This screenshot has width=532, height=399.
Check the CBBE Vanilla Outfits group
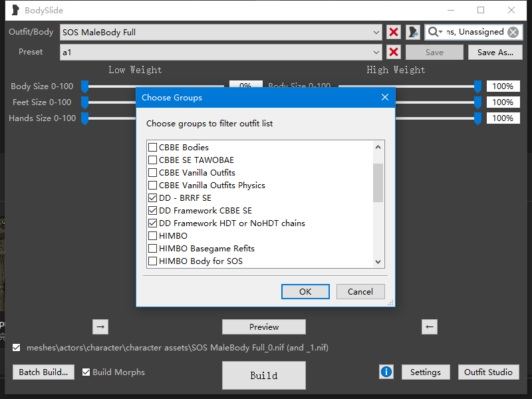click(x=153, y=172)
